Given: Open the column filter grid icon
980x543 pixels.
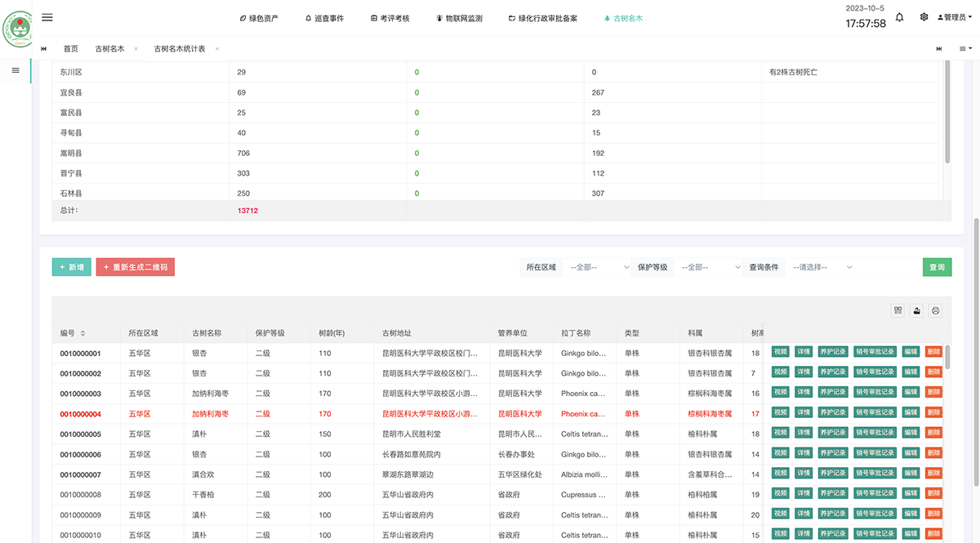Looking at the screenshot, I should (898, 310).
